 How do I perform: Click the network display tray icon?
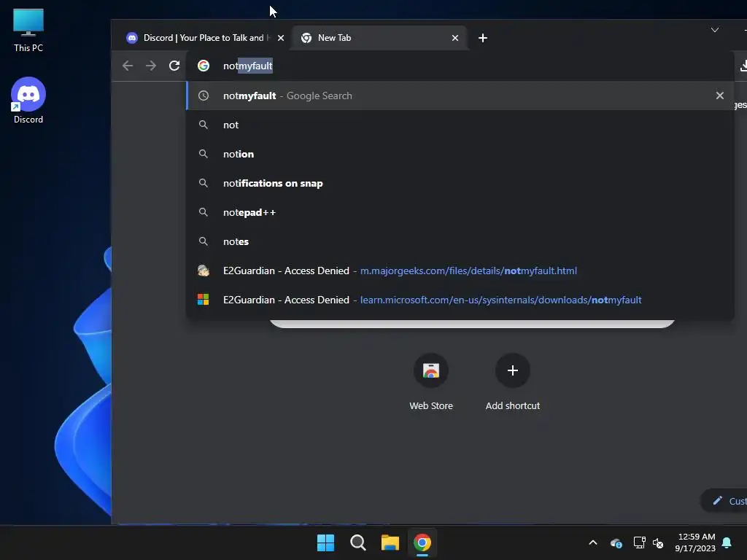point(639,542)
